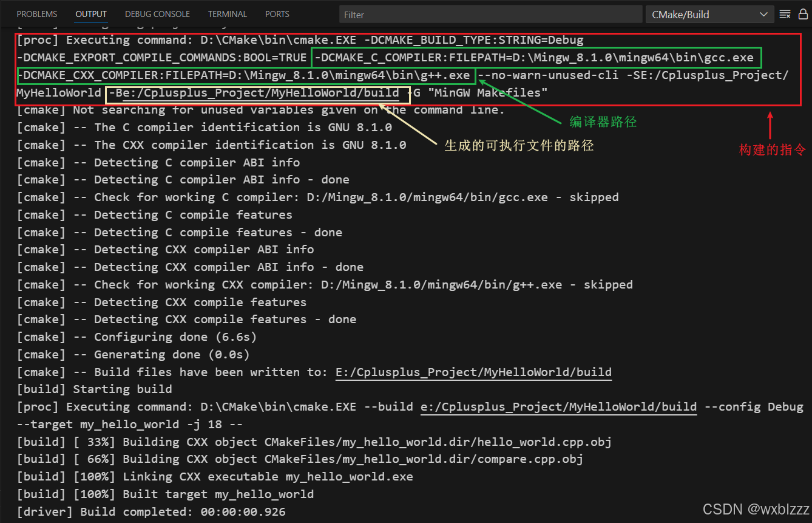Click inside the Filter input box
The width and height of the screenshot is (812, 523).
[x=489, y=14]
